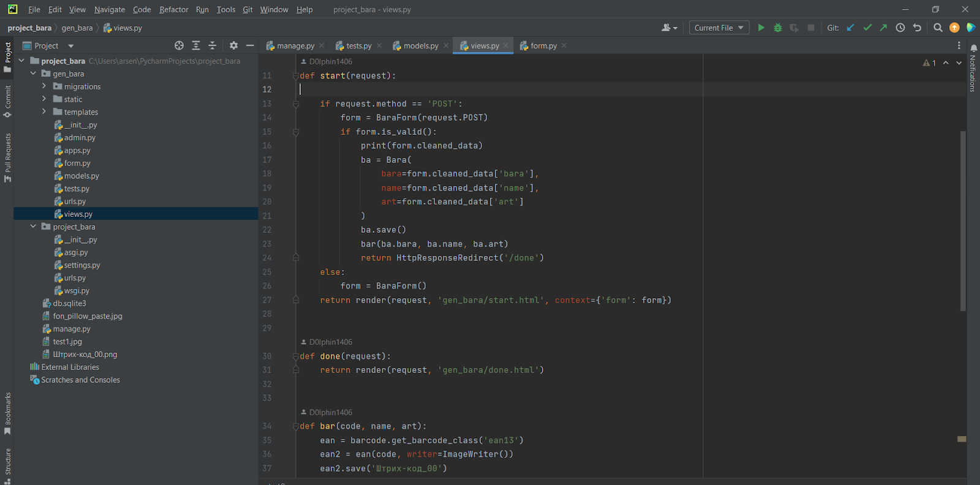Open the File menu
This screenshot has width=980, height=485.
coord(34,10)
